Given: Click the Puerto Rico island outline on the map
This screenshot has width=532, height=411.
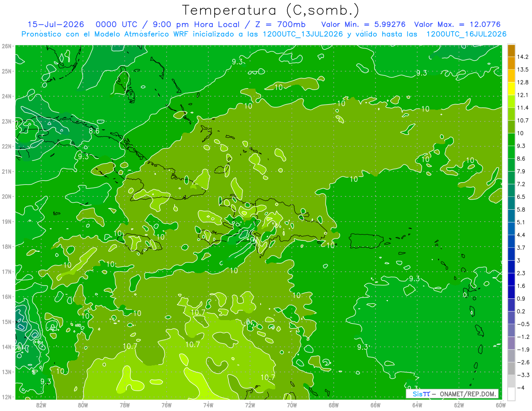Looking at the screenshot, I should coord(366,241).
